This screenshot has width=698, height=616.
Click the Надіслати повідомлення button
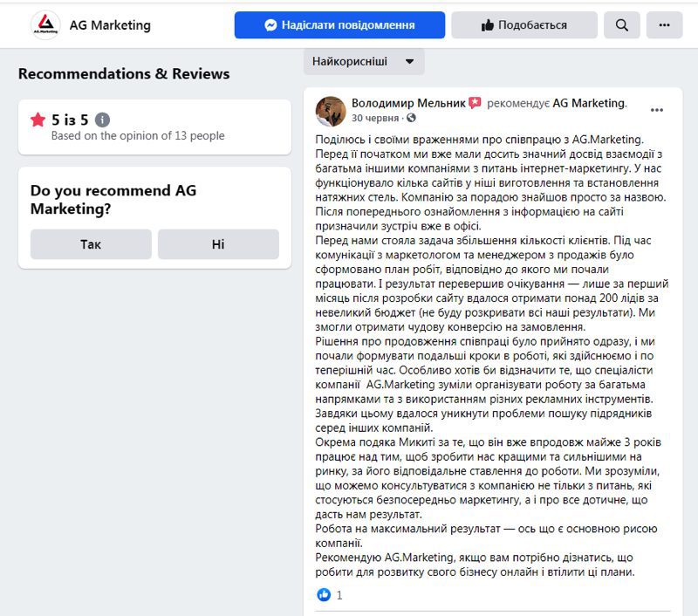(x=339, y=25)
